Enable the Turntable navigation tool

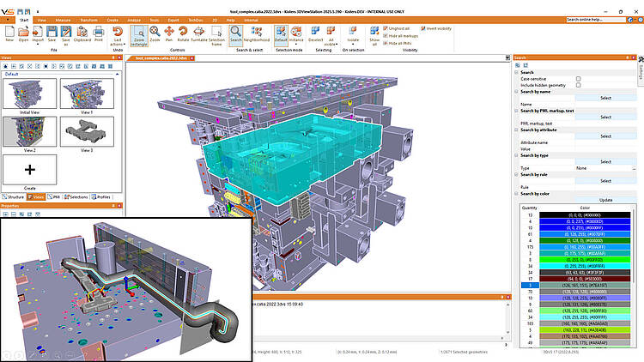pyautogui.click(x=199, y=34)
